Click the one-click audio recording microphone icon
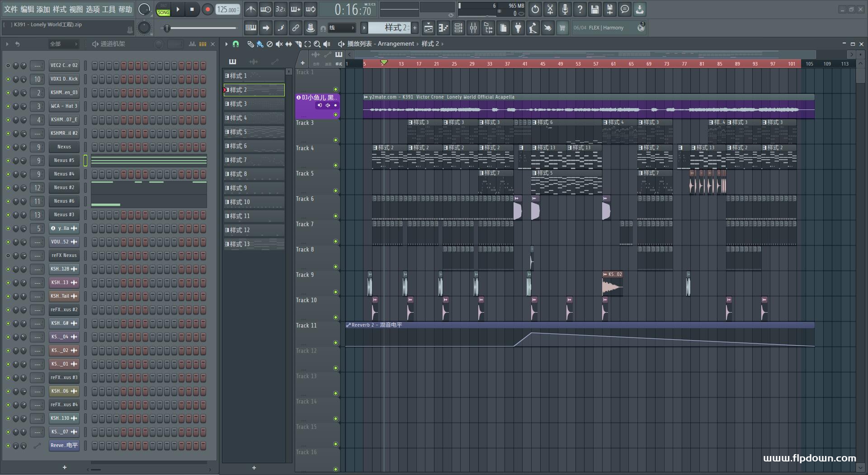868x475 pixels. coord(565,9)
